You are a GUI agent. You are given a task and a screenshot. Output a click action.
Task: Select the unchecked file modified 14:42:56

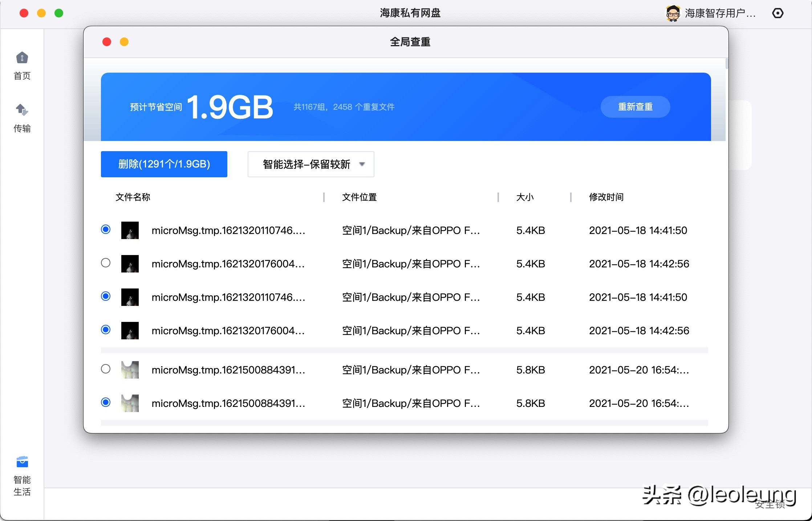pyautogui.click(x=106, y=263)
